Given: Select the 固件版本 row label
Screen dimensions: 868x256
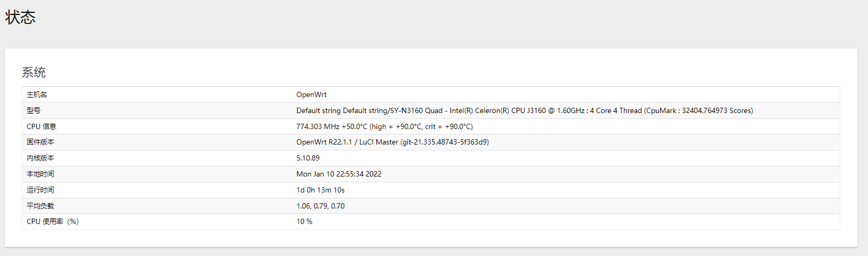Looking at the screenshot, I should pyautogui.click(x=41, y=142).
